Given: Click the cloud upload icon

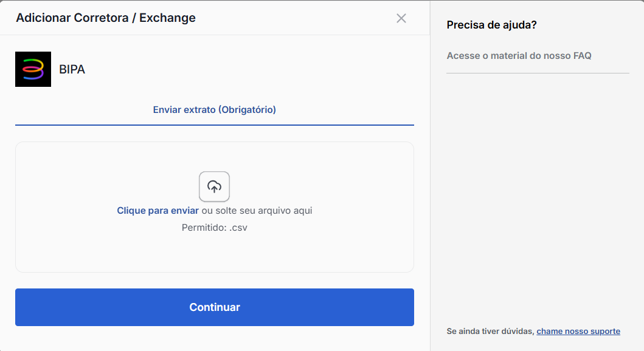Looking at the screenshot, I should 214,186.
